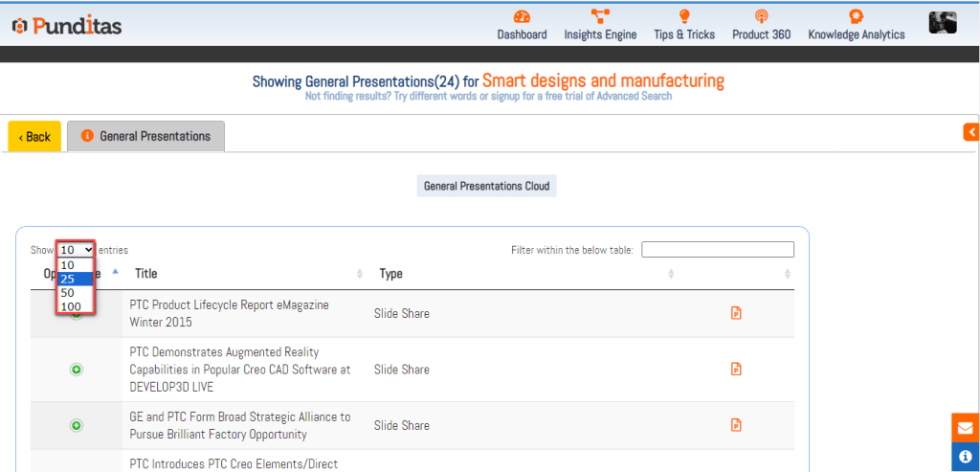Expand row for GE and PTC Strategic Alliance
The height and width of the screenshot is (472, 980).
[77, 425]
